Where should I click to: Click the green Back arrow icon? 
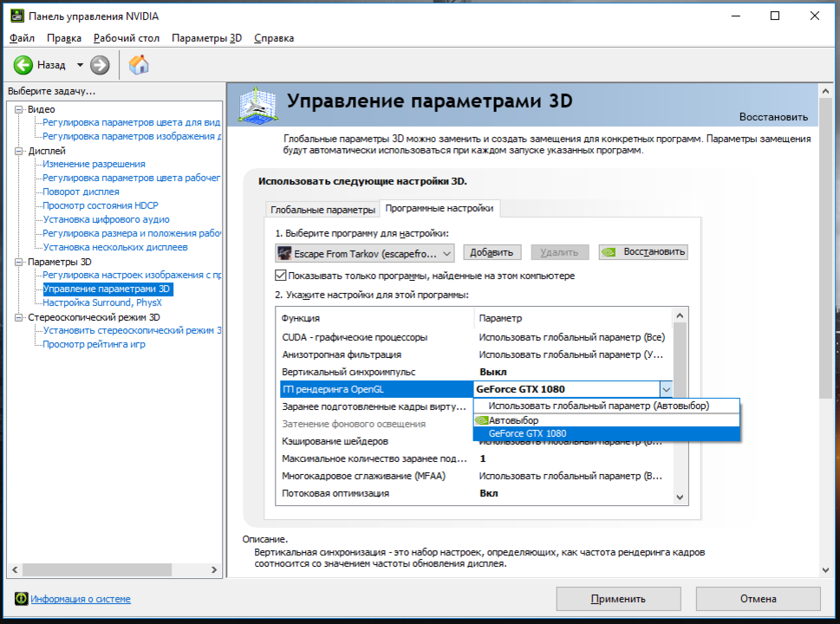(23, 65)
